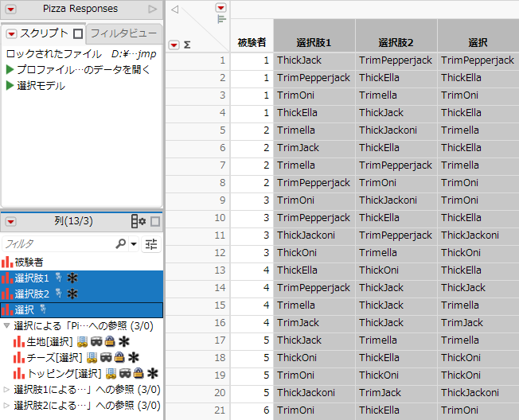Switch to the フィルタビュー tab
The height and width of the screenshot is (420, 519).
click(x=123, y=33)
